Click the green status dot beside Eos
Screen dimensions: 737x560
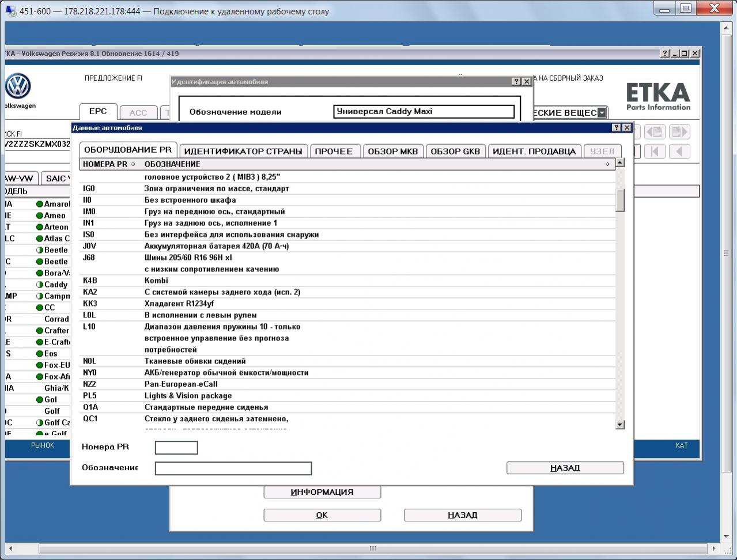[40, 354]
